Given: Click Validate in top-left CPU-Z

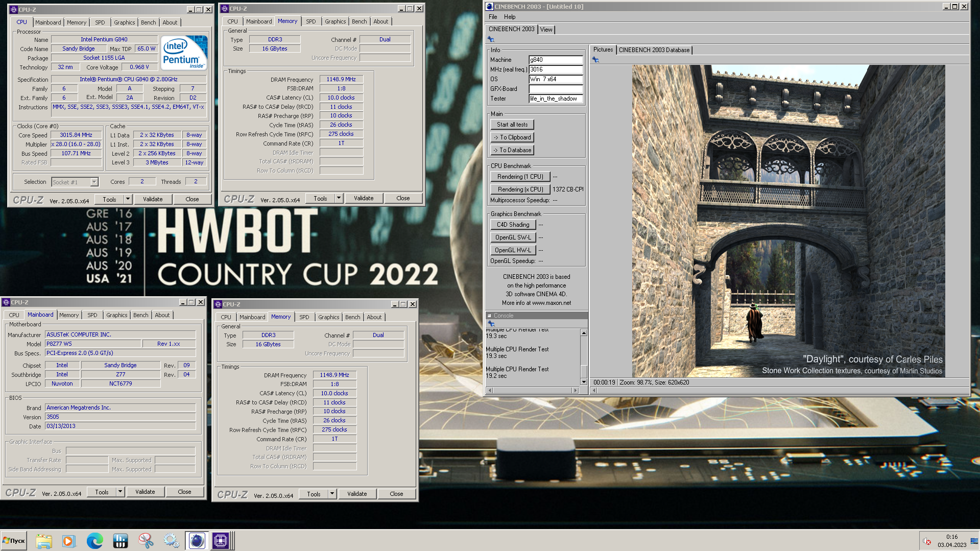Looking at the screenshot, I should tap(153, 199).
